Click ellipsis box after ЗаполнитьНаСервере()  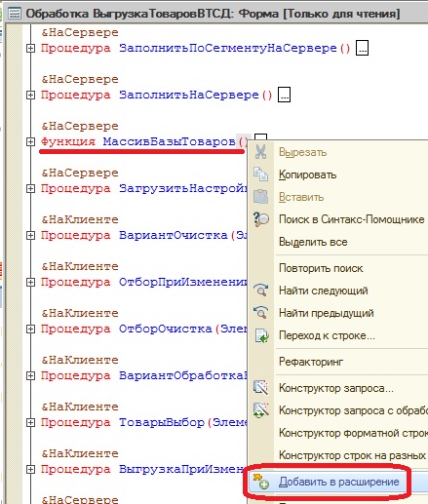284,95
